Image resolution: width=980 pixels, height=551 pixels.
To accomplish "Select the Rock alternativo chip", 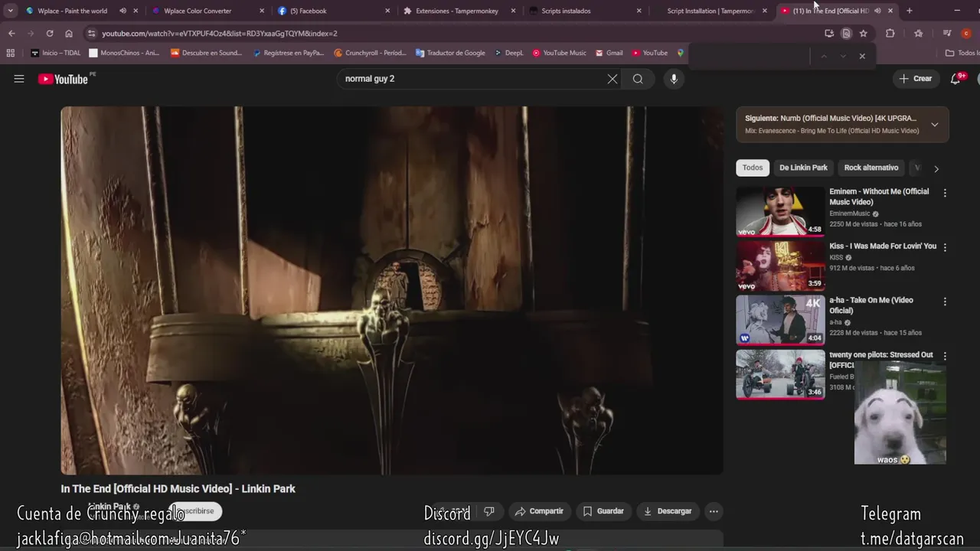I will (x=871, y=168).
